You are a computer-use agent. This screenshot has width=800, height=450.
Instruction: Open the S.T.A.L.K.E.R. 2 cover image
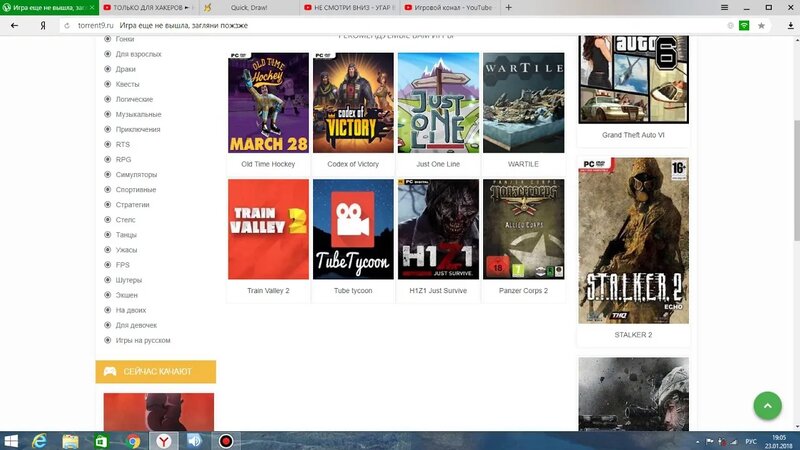pyautogui.click(x=633, y=240)
